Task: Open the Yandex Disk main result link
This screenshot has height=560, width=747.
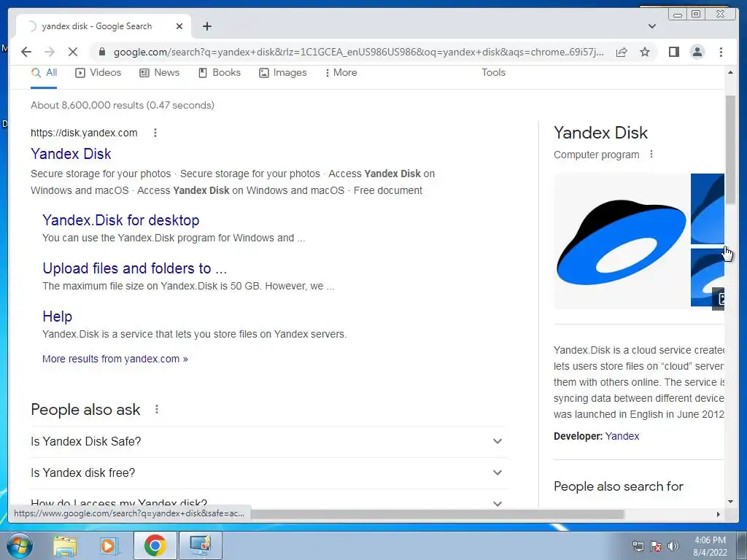Action: pos(71,154)
